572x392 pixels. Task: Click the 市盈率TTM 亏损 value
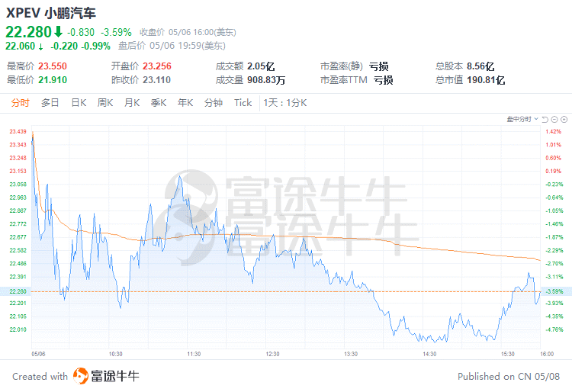(x=383, y=80)
